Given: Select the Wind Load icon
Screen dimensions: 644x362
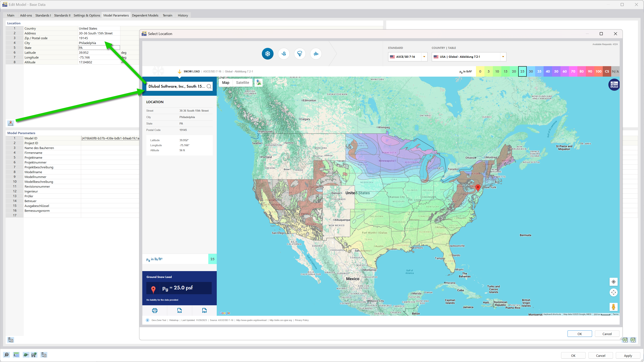Looking at the screenshot, I should coord(284,54).
